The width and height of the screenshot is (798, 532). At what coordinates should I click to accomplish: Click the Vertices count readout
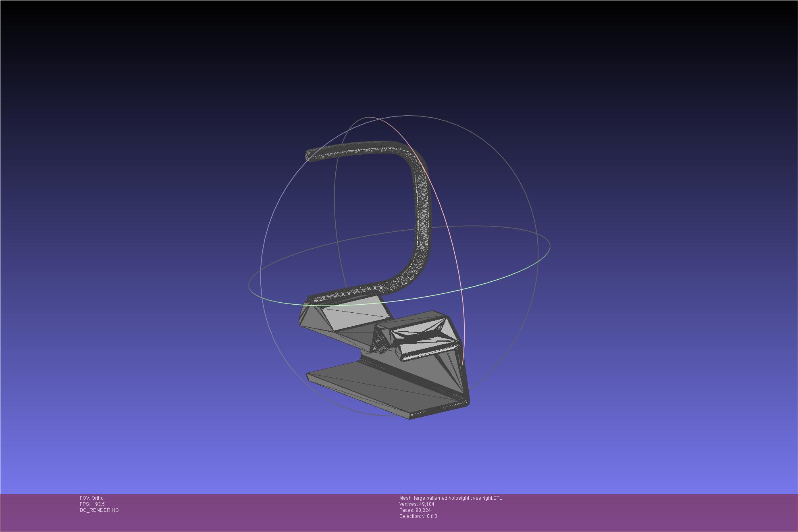point(417,504)
